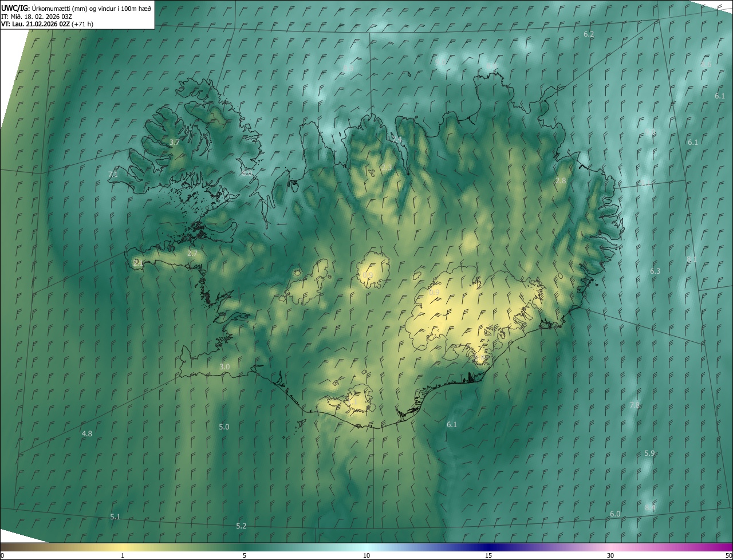The image size is (733, 560).
Task: Click the 'IT: Mið. 18. 02. 2026 03Z' line
Action: pyautogui.click(x=37, y=16)
